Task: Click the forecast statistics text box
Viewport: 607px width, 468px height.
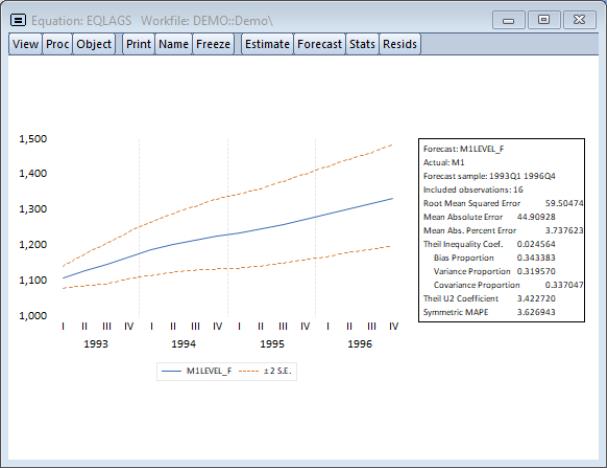Action: point(501,229)
